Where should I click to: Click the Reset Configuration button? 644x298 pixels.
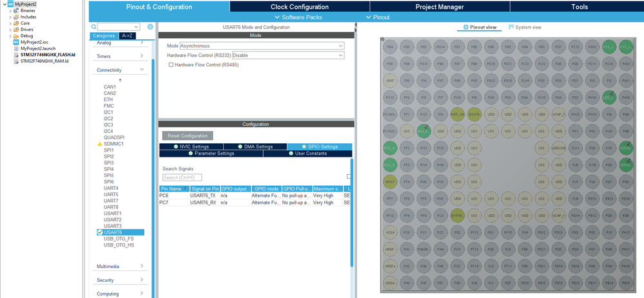[x=188, y=135]
